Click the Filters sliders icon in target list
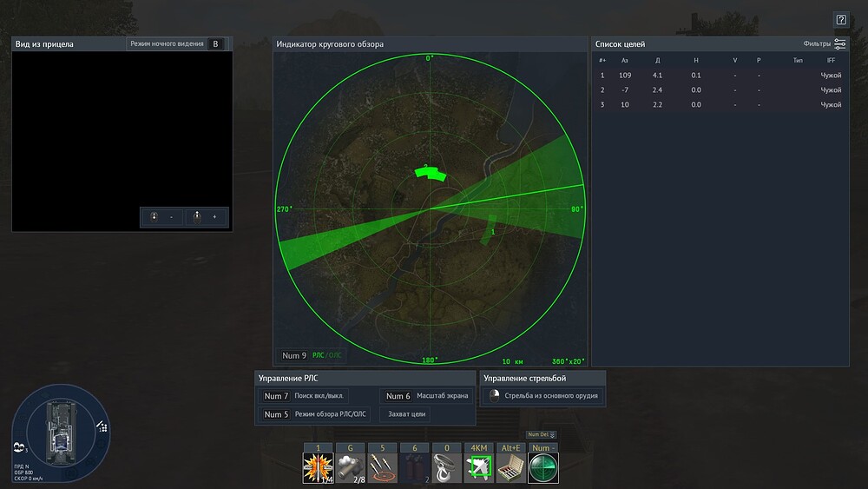868x489 pixels. pos(839,43)
